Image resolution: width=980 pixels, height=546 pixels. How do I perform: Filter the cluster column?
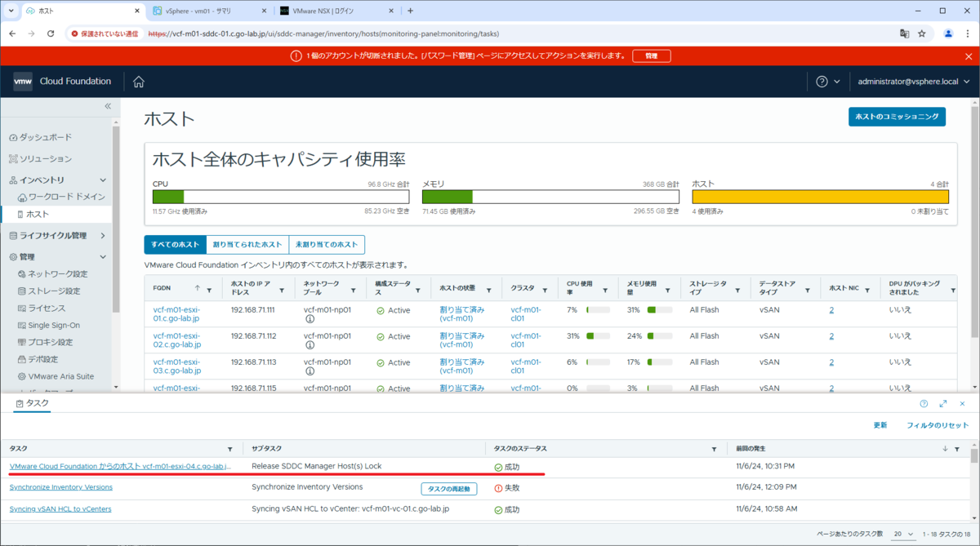[543, 290]
